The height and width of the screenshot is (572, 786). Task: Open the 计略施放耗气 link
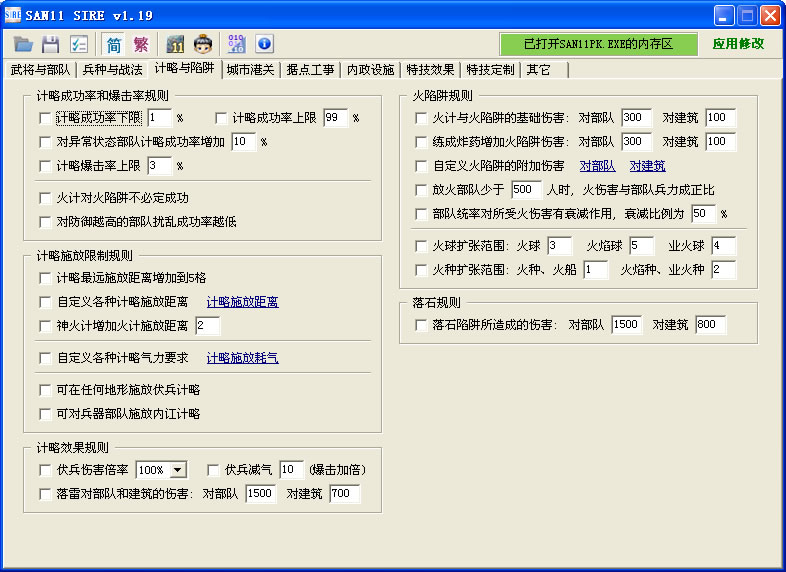[242, 358]
